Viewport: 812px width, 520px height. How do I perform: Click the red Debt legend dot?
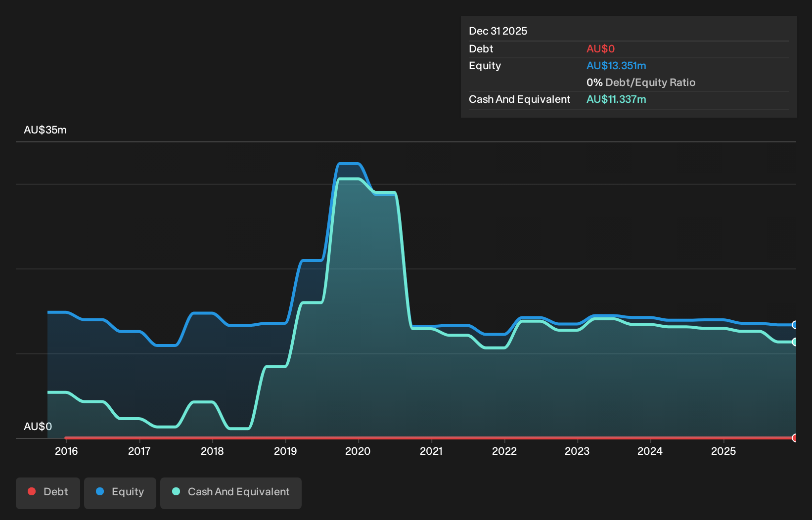pos(32,491)
